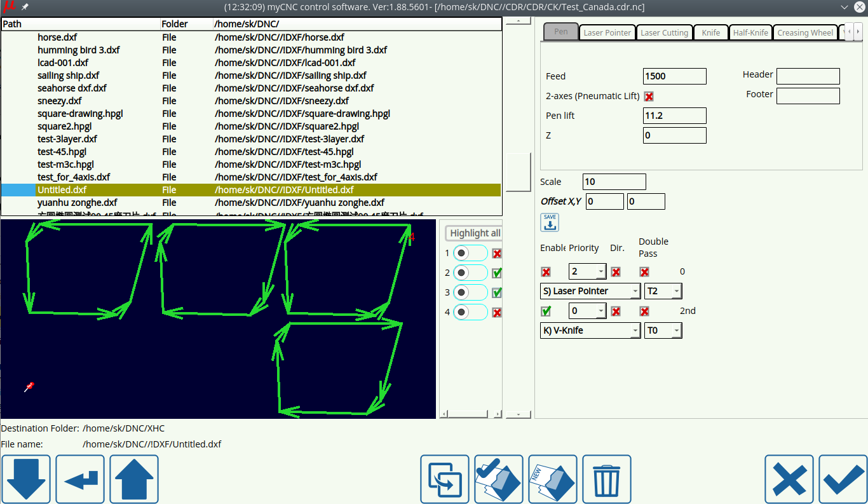Open the Half-Knife tab
The width and height of the screenshot is (868, 504).
tap(750, 32)
